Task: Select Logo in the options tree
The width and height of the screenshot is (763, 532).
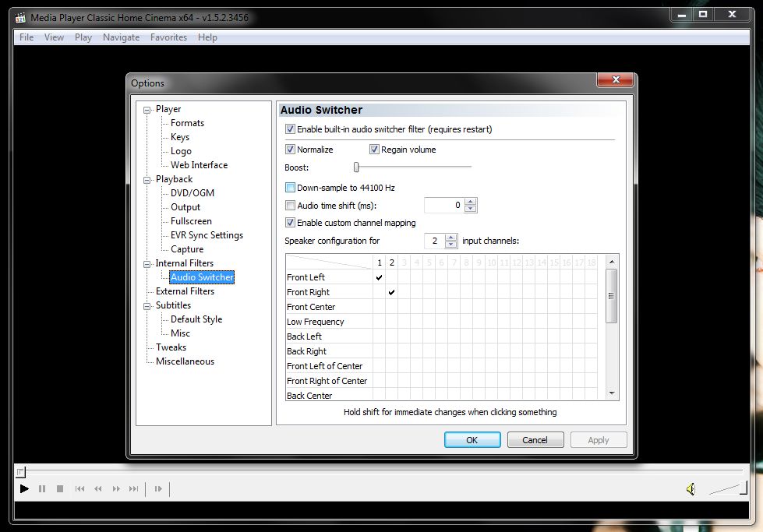Action: click(x=181, y=151)
